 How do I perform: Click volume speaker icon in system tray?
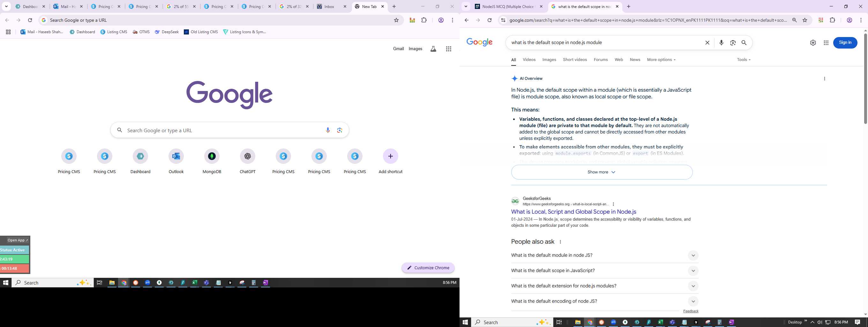coord(820,322)
